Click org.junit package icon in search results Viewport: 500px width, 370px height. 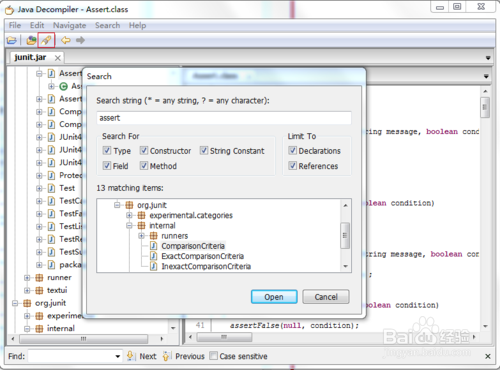point(129,205)
